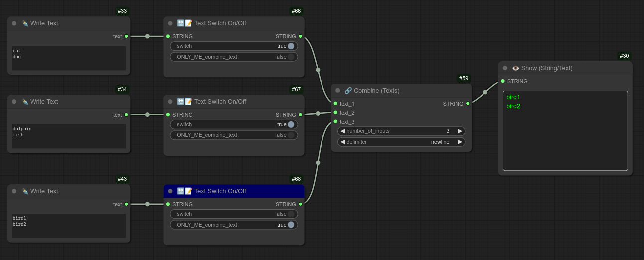The image size is (644, 260).
Task: Disable ONLY_ME_combine_text on Text Switch node #68
Action: pos(291,225)
